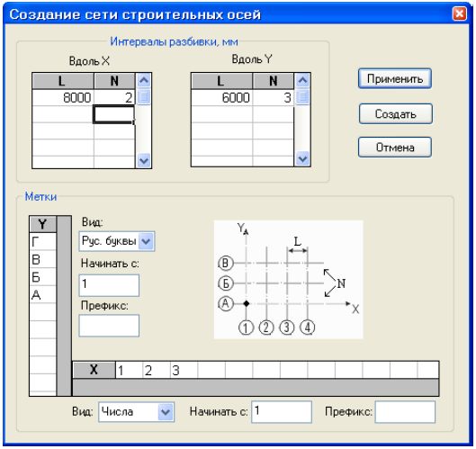Click the bottom Начинать с field for X labels
The height and width of the screenshot is (449, 476).
[282, 412]
